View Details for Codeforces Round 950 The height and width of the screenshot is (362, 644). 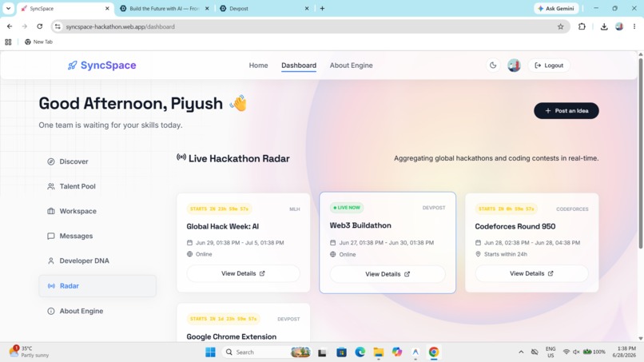click(x=531, y=273)
